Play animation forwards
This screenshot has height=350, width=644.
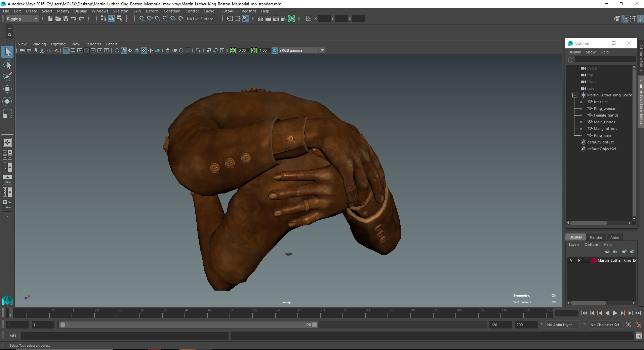pos(615,313)
